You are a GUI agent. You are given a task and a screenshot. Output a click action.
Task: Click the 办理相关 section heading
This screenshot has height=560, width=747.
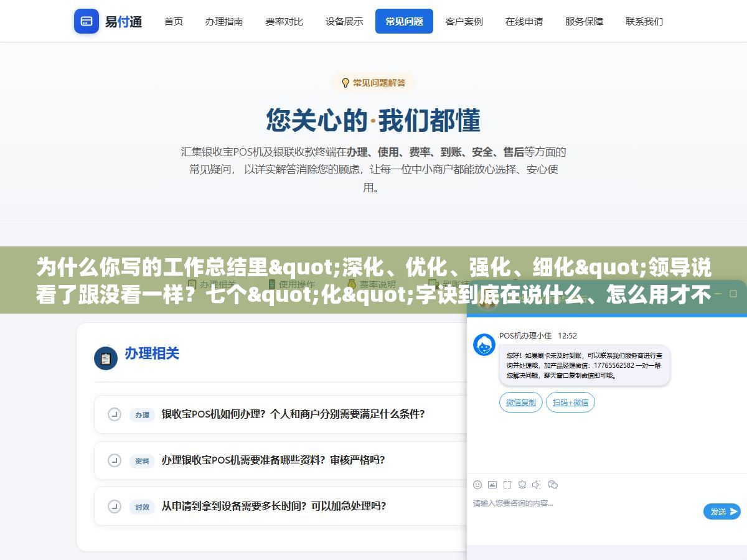(x=152, y=353)
